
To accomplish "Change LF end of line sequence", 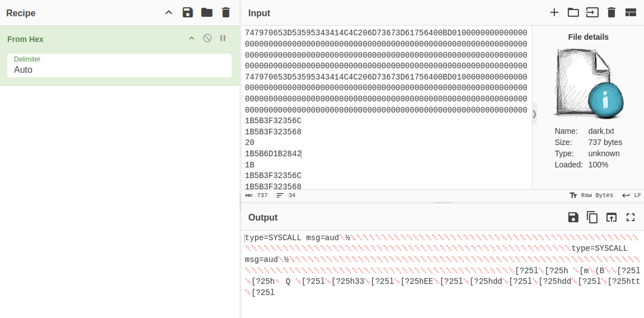I will tap(632, 195).
